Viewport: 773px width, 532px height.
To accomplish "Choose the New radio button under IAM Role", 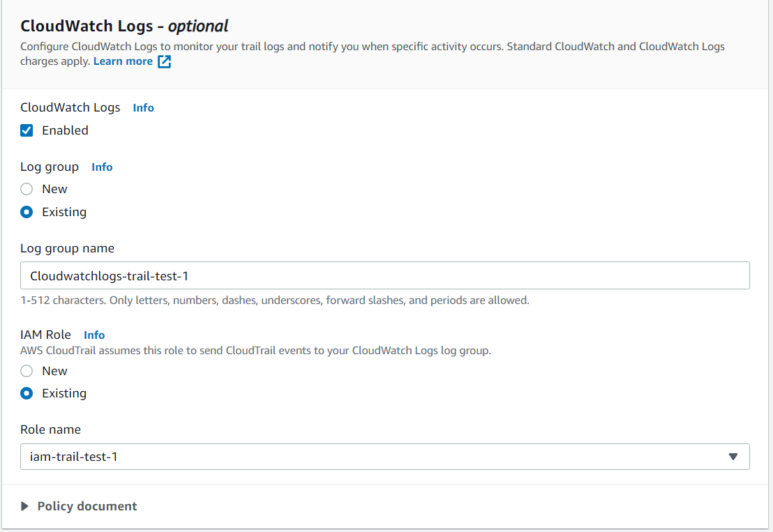I will [27, 371].
